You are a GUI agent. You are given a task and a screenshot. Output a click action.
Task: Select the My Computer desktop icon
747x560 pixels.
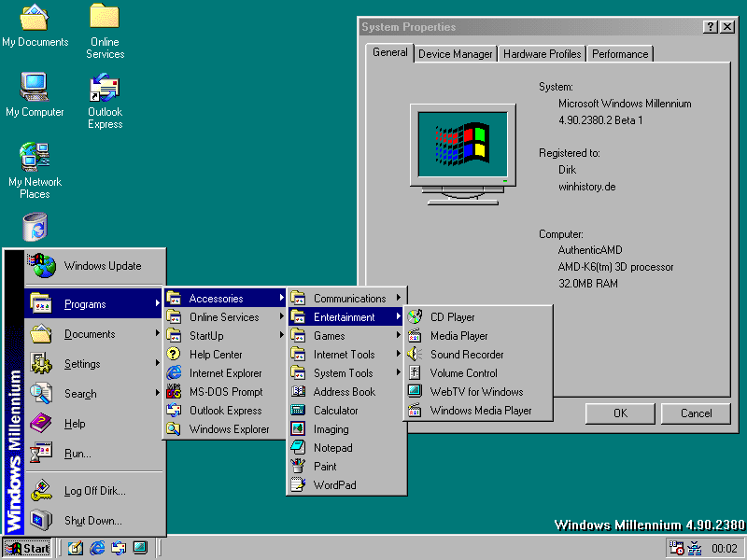click(x=35, y=95)
